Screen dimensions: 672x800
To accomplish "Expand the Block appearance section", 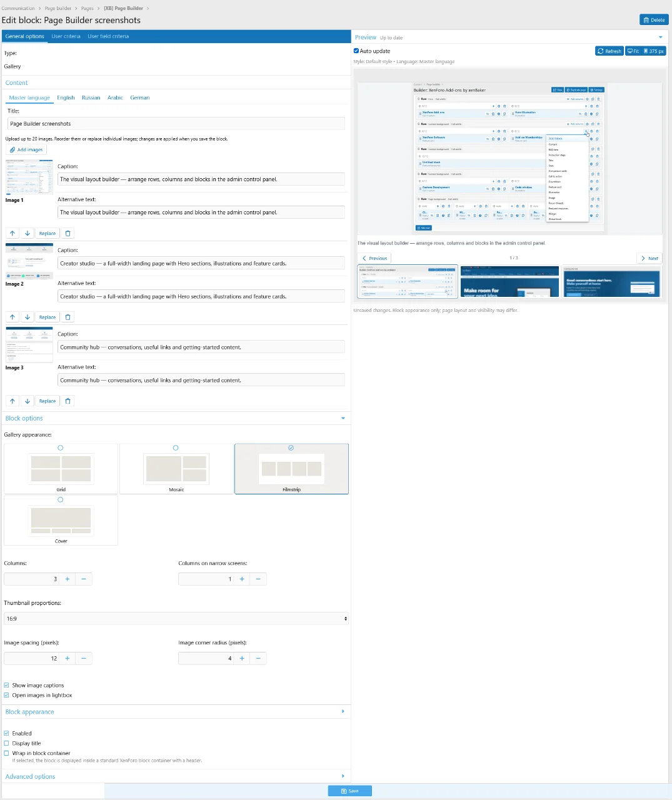I will click(x=343, y=711).
